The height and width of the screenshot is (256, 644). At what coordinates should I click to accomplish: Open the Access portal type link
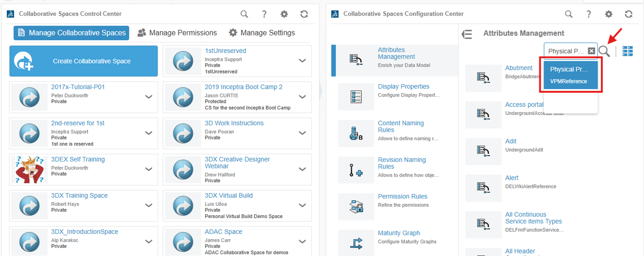[524, 104]
